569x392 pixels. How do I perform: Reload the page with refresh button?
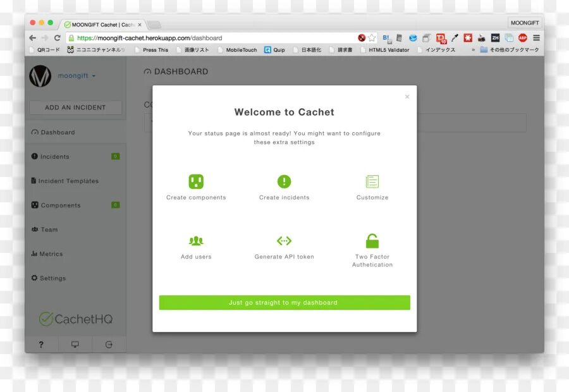(x=58, y=38)
